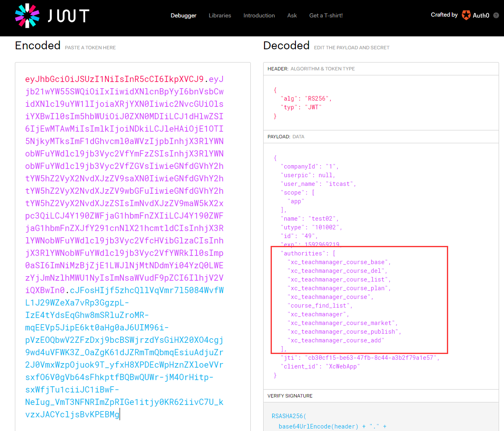Go to the Libraries page
Image resolution: width=504 pixels, height=431 pixels.
tap(220, 15)
